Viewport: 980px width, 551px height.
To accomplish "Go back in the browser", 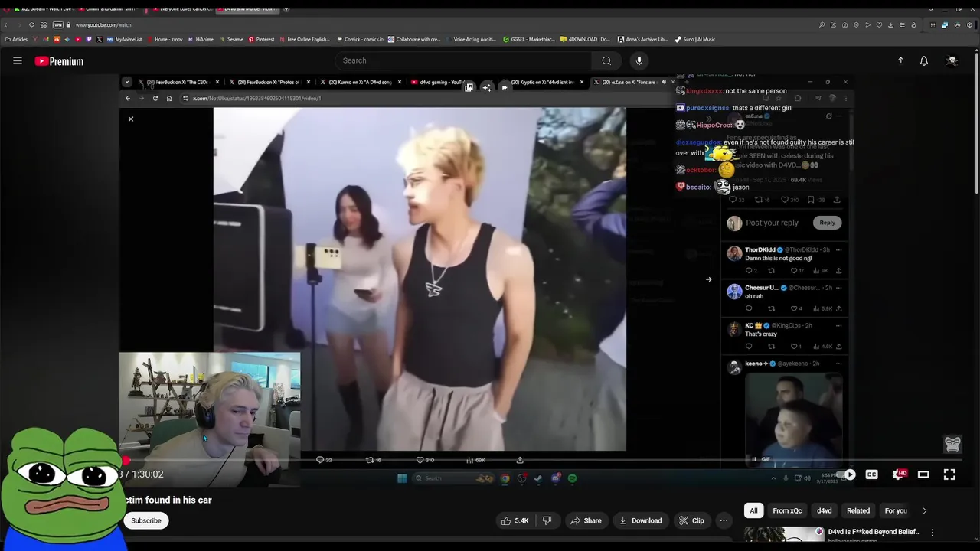I will point(6,24).
